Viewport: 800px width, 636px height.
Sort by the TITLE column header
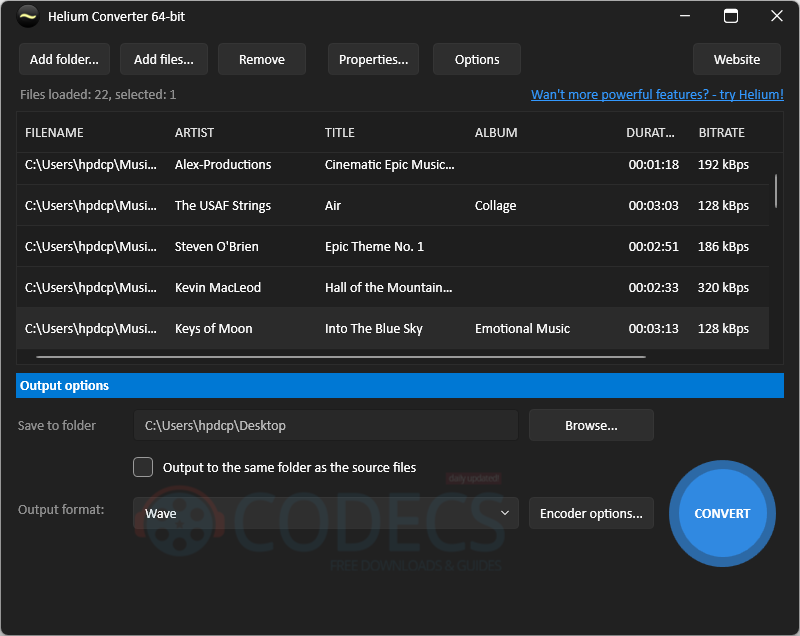pyautogui.click(x=340, y=133)
